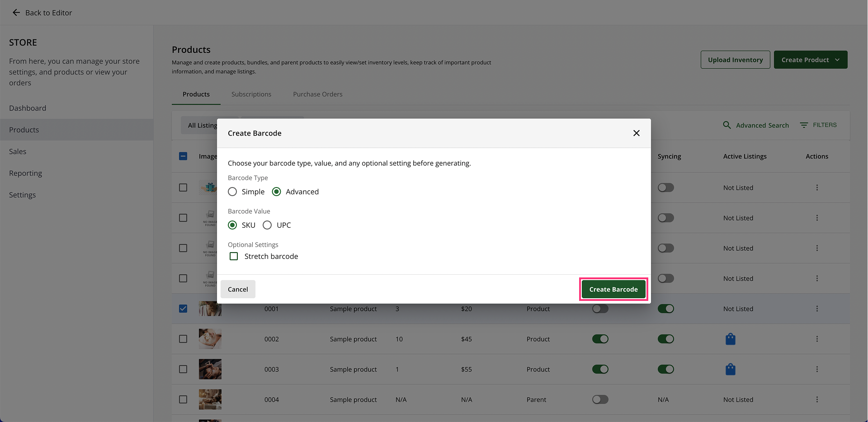
Task: Go back to the editor
Action: pyautogui.click(x=42, y=13)
